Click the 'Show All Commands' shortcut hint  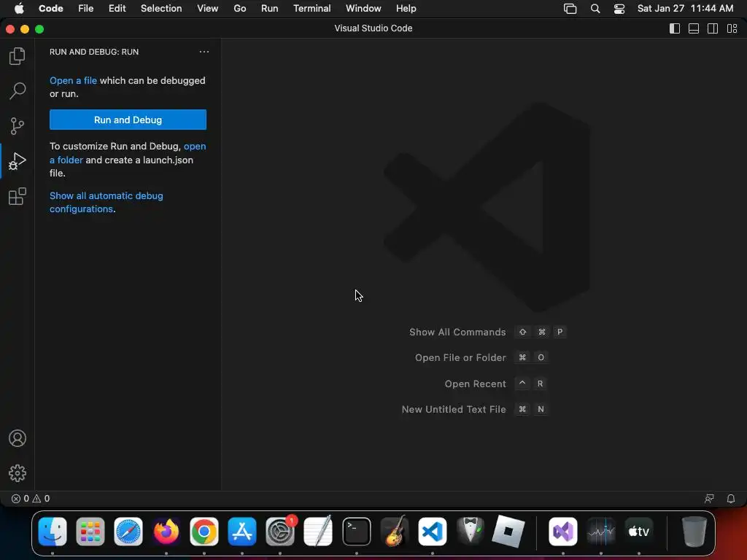click(x=457, y=332)
